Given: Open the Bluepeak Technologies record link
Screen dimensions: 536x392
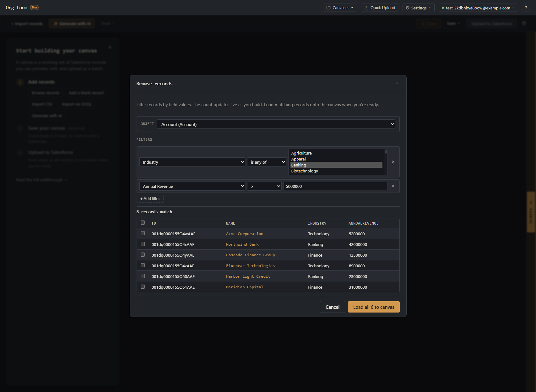Looking at the screenshot, I should point(250,266).
